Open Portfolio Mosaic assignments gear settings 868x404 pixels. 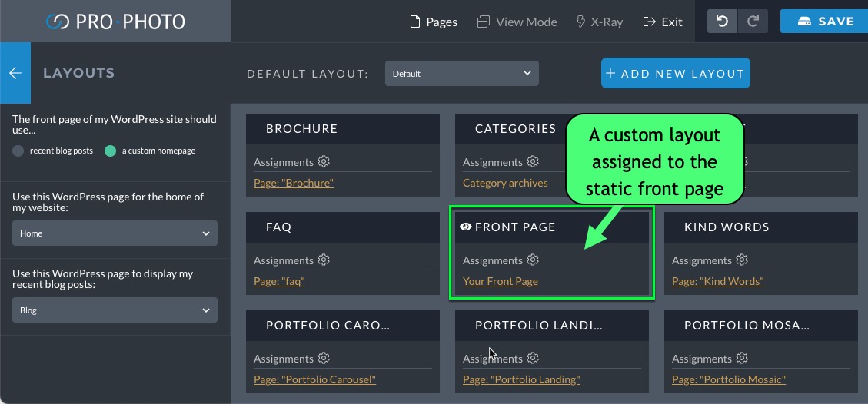coord(743,358)
